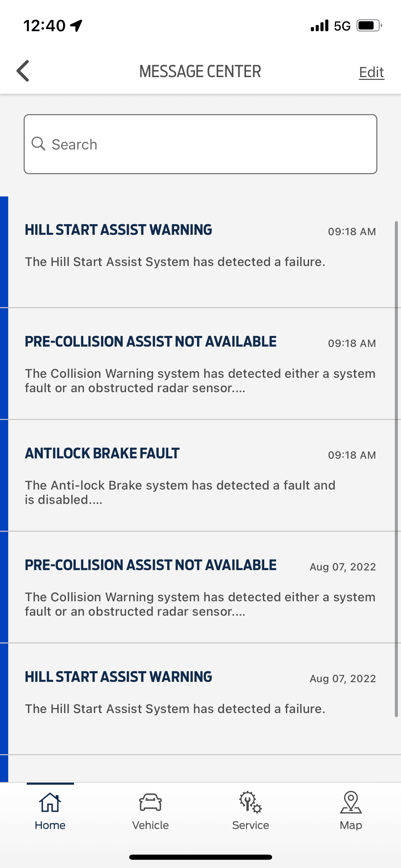Go back using the left chevron arrow
This screenshot has height=868, width=401.
[23, 71]
